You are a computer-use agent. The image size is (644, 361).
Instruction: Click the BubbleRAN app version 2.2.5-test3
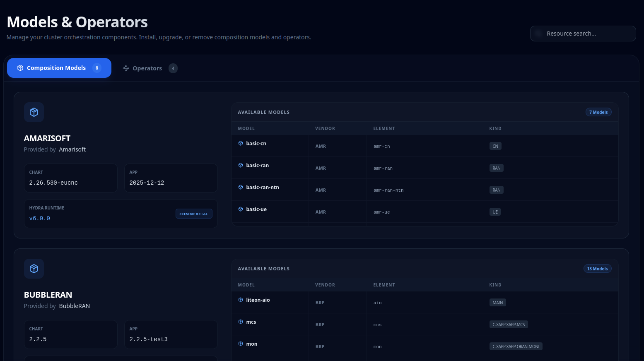click(x=148, y=339)
